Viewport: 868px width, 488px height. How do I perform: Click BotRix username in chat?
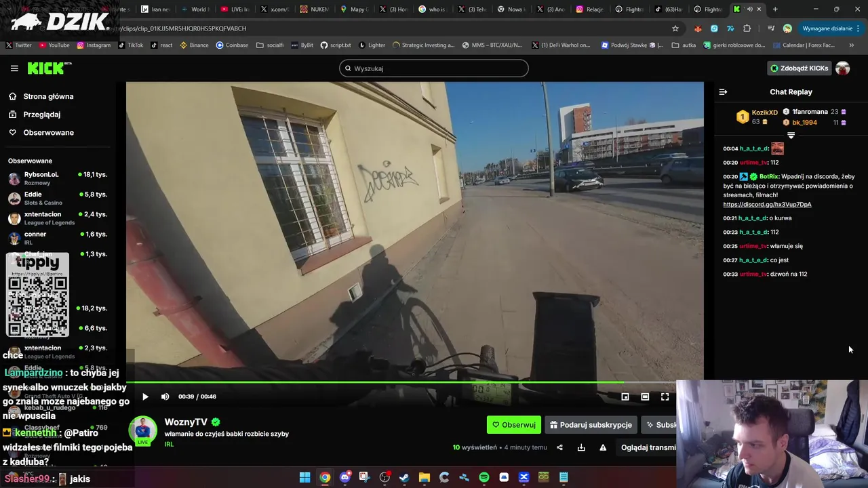769,177
